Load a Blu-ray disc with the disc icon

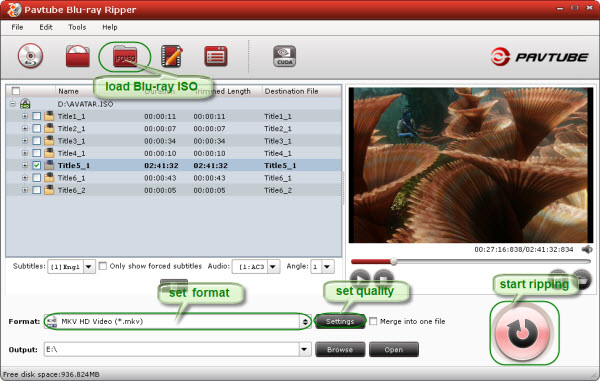click(30, 56)
